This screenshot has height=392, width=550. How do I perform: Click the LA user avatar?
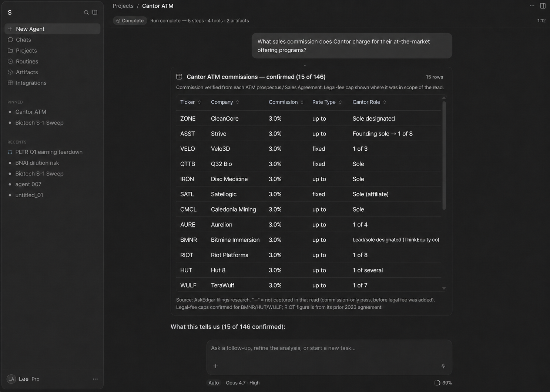click(11, 379)
